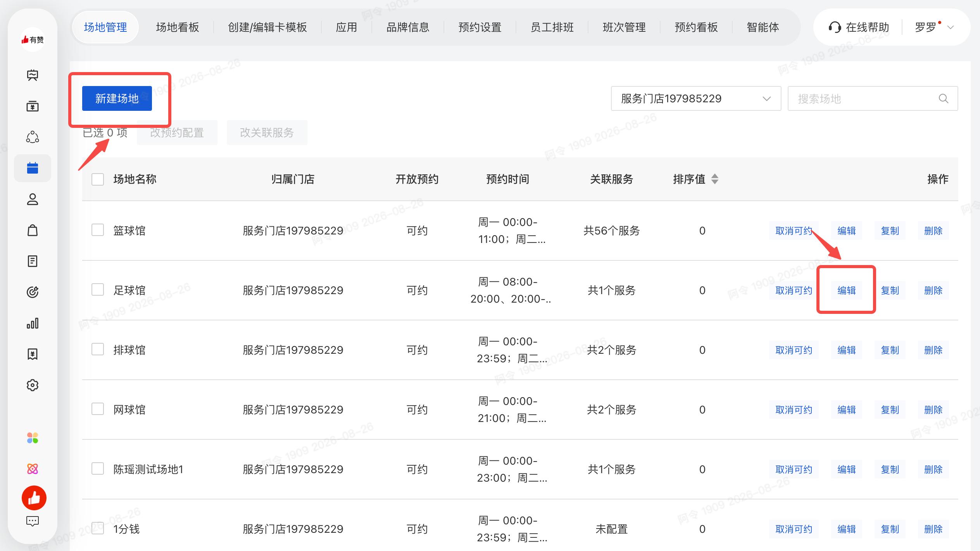
Task: Click the headset online help icon
Action: pyautogui.click(x=834, y=27)
